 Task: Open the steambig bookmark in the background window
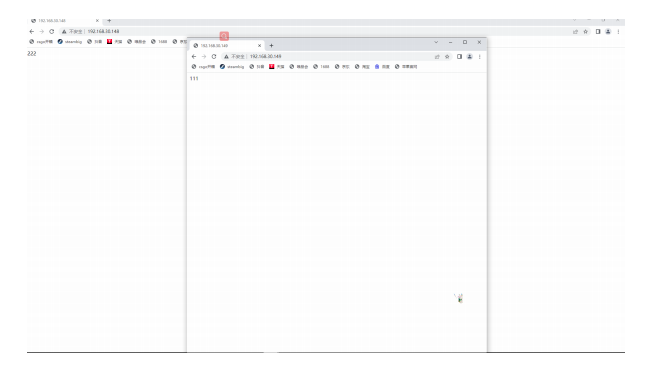[70, 42]
